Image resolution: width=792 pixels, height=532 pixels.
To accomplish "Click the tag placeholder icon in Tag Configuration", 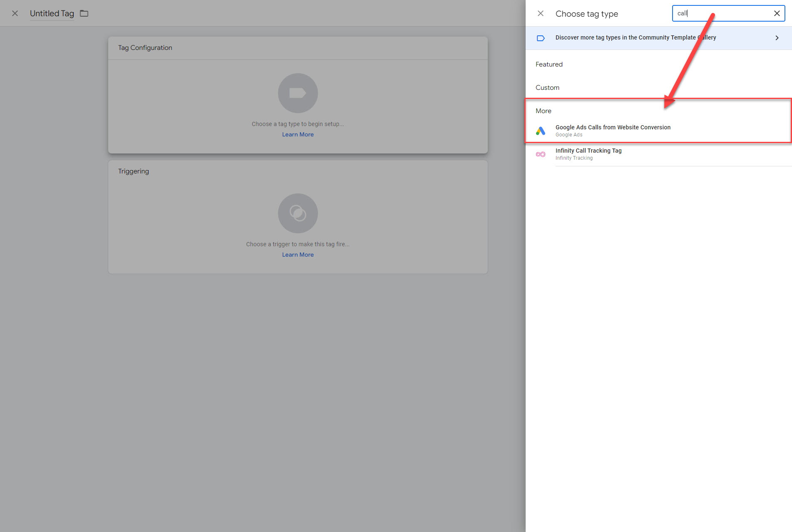I will tap(298, 93).
